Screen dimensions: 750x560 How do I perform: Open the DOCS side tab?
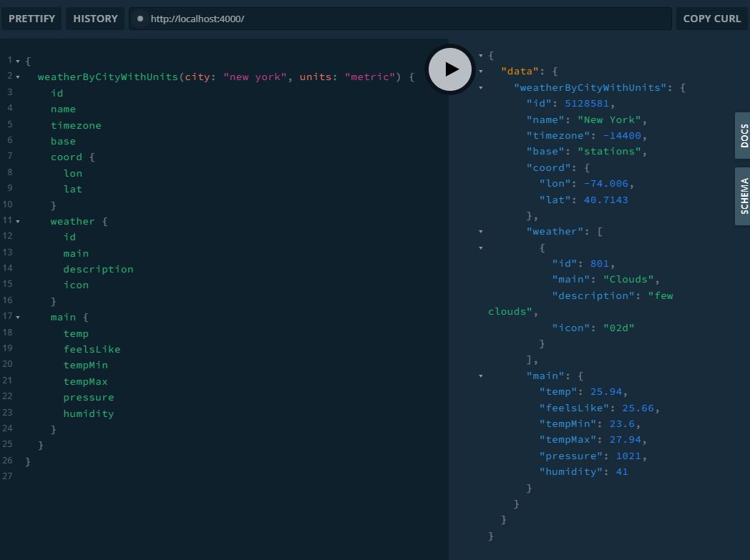pyautogui.click(x=743, y=135)
